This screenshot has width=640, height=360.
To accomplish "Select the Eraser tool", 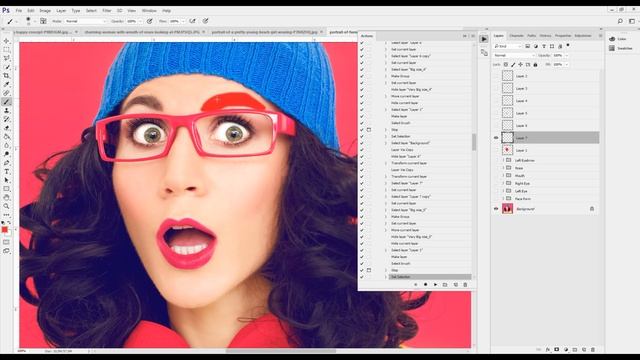I will click(x=6, y=128).
